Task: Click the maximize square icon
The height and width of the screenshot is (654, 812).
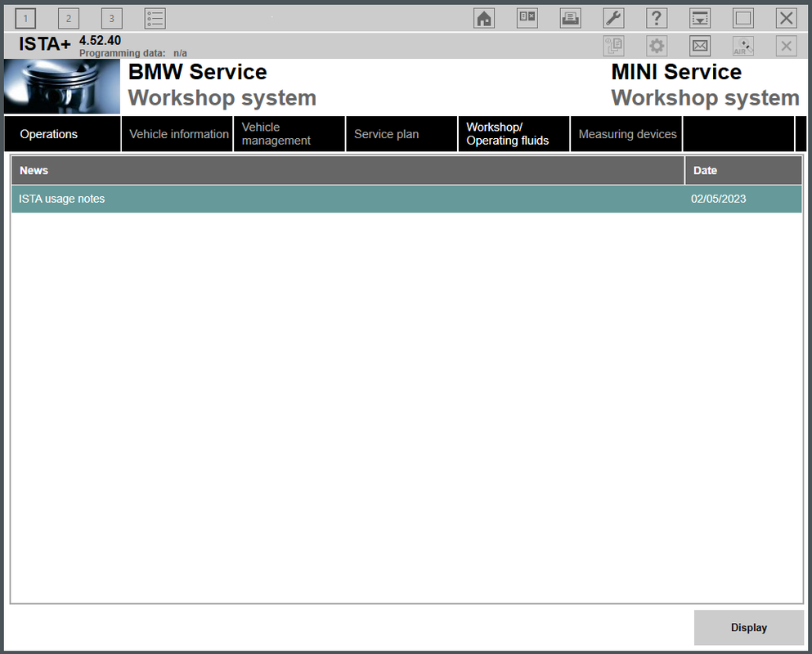Action: pyautogui.click(x=743, y=19)
